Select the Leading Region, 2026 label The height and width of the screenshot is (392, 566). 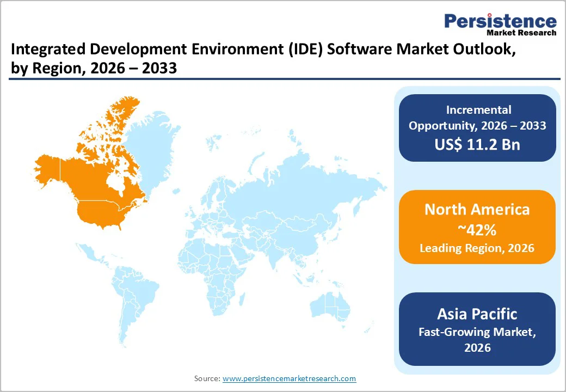[x=477, y=248]
